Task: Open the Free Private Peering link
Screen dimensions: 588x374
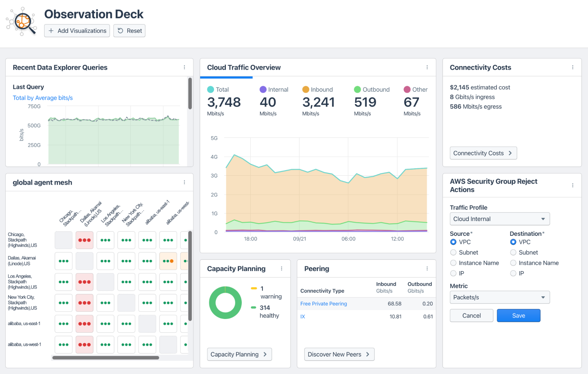Action: (x=323, y=304)
